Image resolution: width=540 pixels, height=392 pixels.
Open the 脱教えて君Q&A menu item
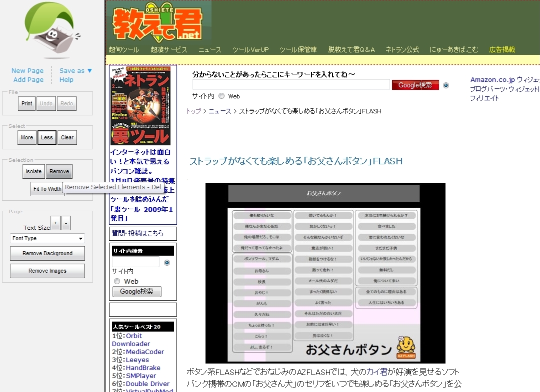point(351,49)
